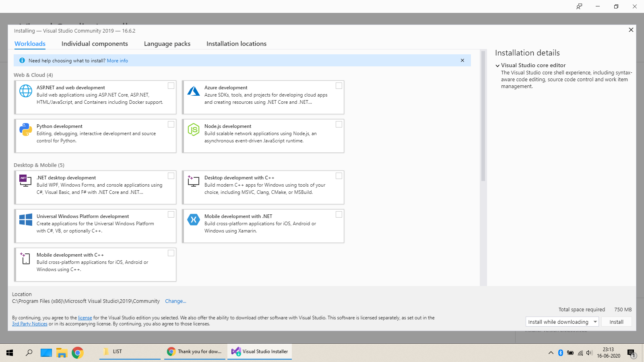Check Mobile development with C++ workload
The height and width of the screenshot is (362, 644).
pyautogui.click(x=171, y=253)
